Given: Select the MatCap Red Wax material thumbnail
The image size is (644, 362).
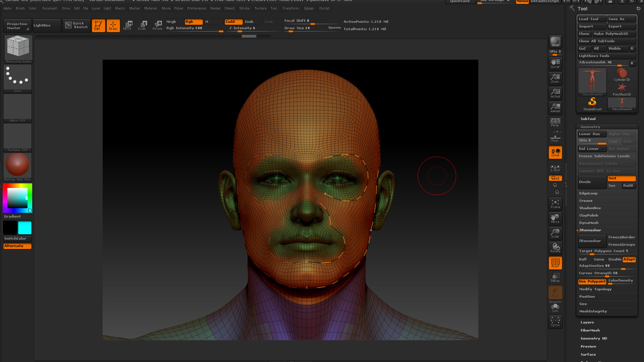Looking at the screenshot, I should tap(17, 165).
